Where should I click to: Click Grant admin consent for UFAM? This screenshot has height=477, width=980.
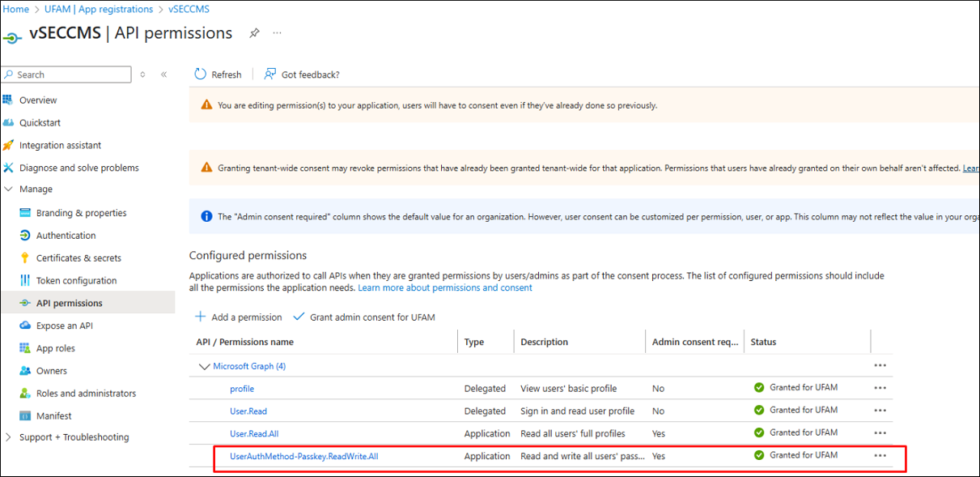pyautogui.click(x=364, y=317)
